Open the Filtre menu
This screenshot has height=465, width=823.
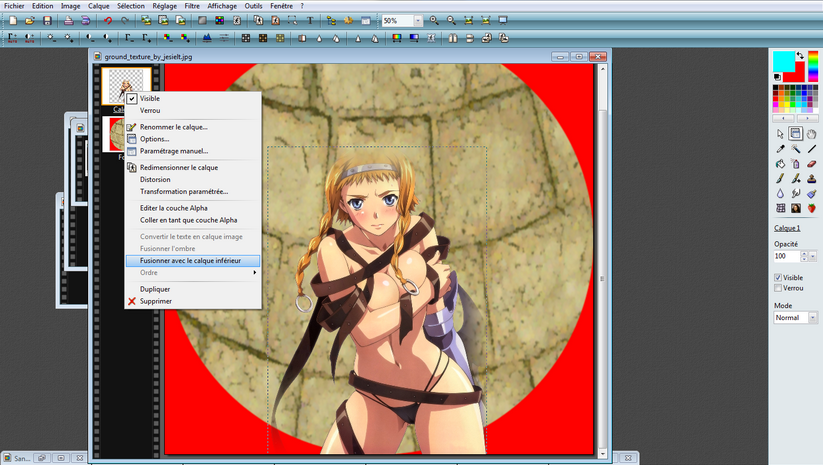[x=192, y=6]
